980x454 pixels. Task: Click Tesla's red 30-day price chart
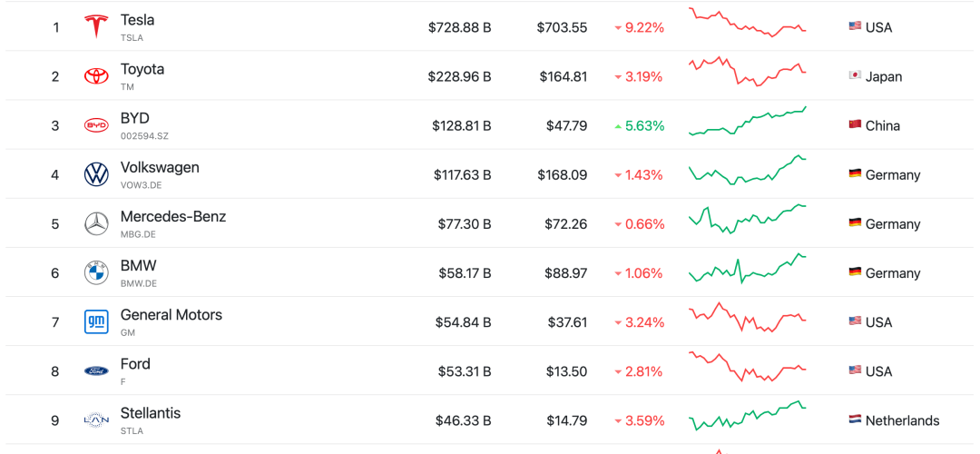coord(748,23)
